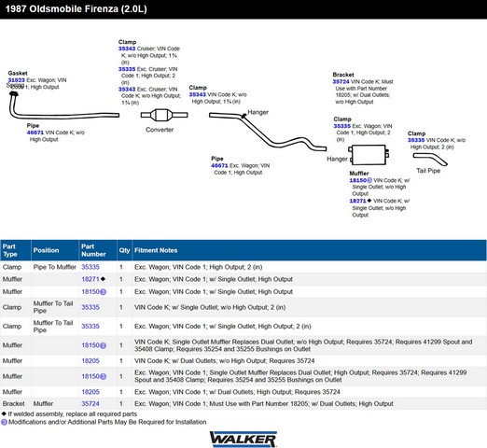The height and width of the screenshot is (448, 487).
Task: Click the 'Hanger' label on the intermediate pipe
Action: 257,112
